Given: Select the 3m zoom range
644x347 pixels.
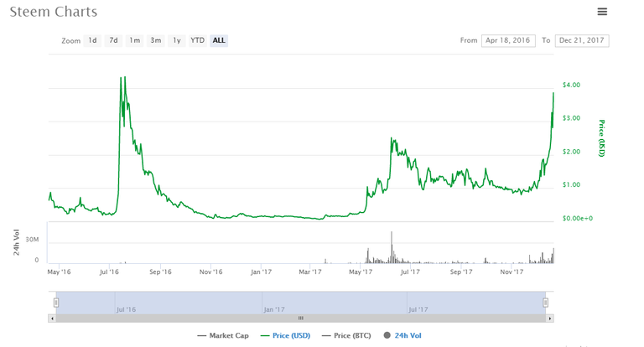Looking at the screenshot, I should click(x=155, y=40).
